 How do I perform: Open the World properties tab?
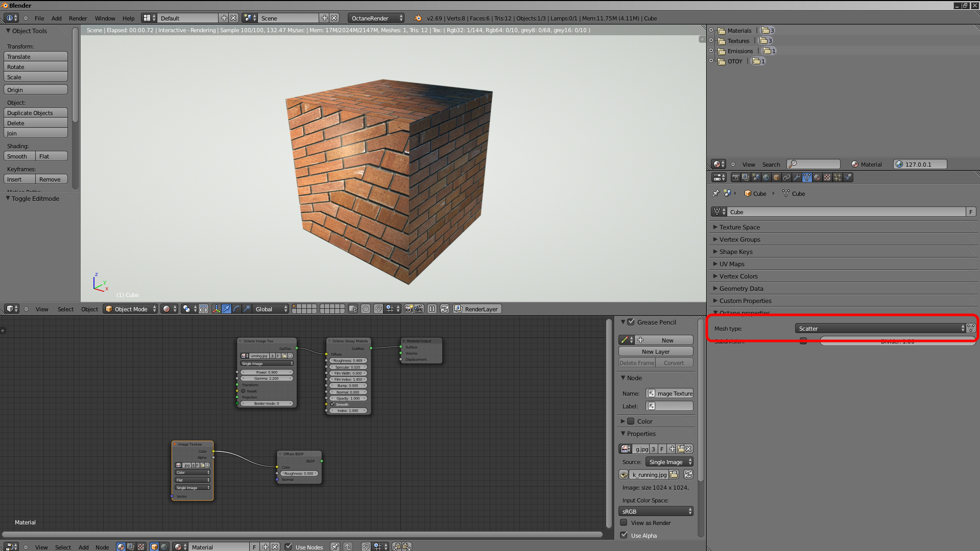766,177
